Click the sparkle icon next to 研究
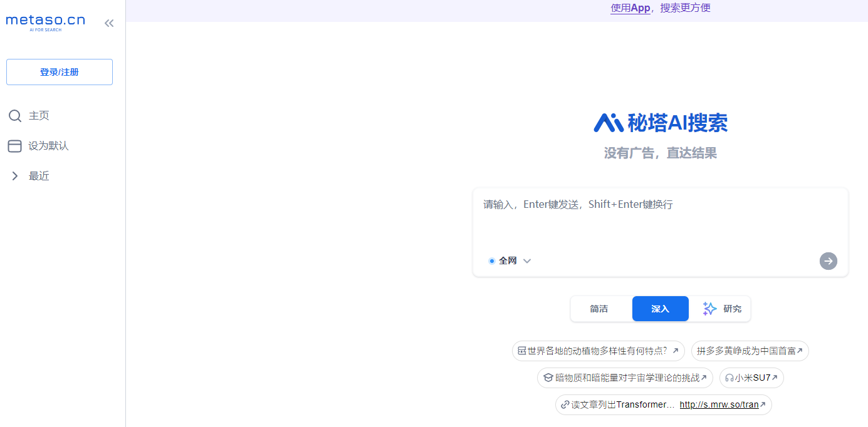868x427 pixels. point(709,309)
